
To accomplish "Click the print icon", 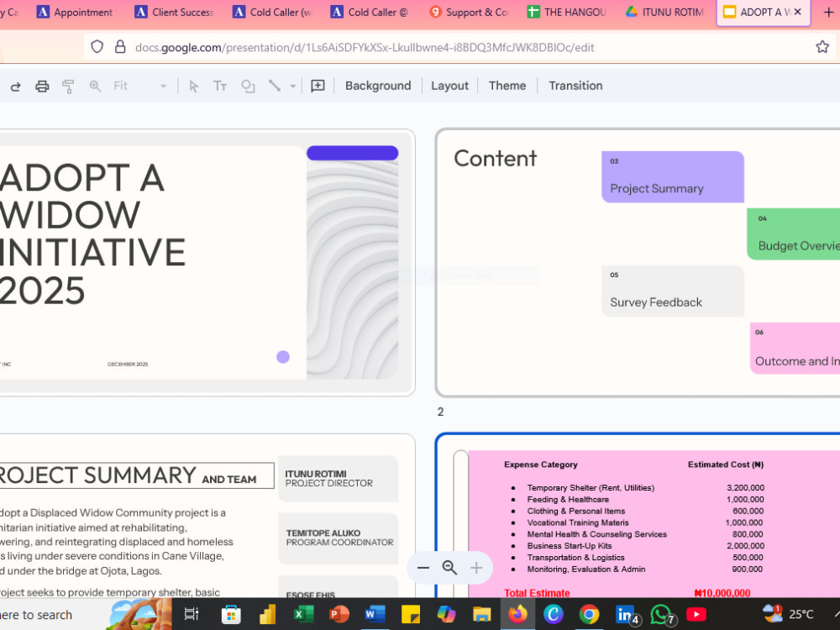I will (42, 87).
